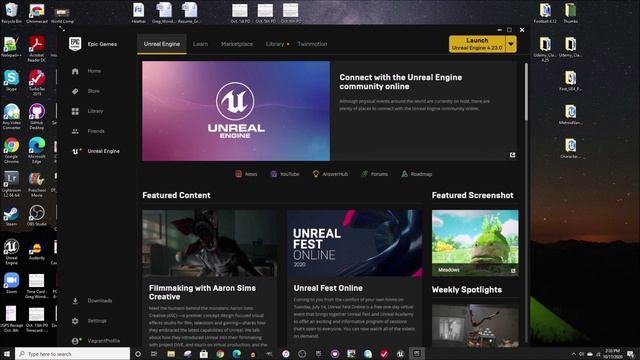The image size is (640, 360).
Task: Select the Google Chrome desktop shortcut
Action: click(x=11, y=151)
